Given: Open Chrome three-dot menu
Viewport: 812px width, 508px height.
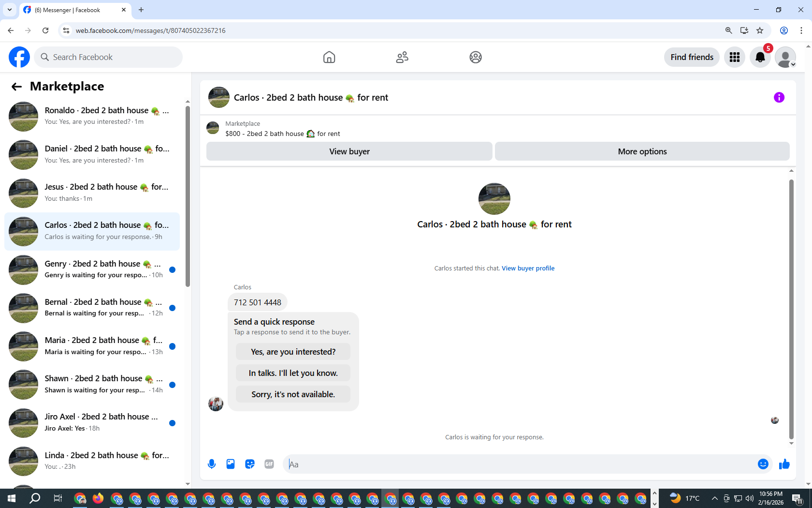Looking at the screenshot, I should (x=801, y=30).
